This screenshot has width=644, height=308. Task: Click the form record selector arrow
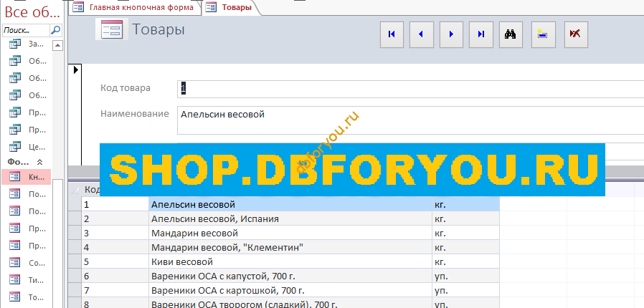[75, 70]
